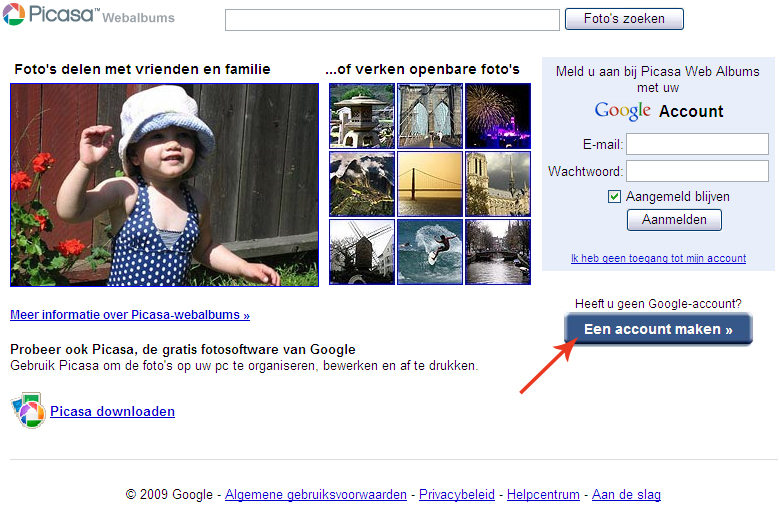Open the large photo of the child
The width and height of the screenshot is (779, 508).
click(164, 184)
